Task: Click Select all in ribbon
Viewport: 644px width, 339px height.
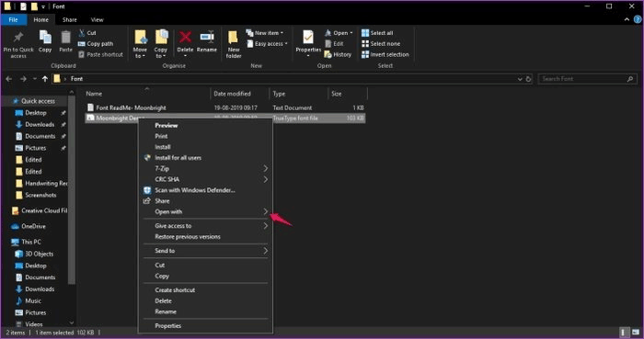Action: click(x=377, y=33)
